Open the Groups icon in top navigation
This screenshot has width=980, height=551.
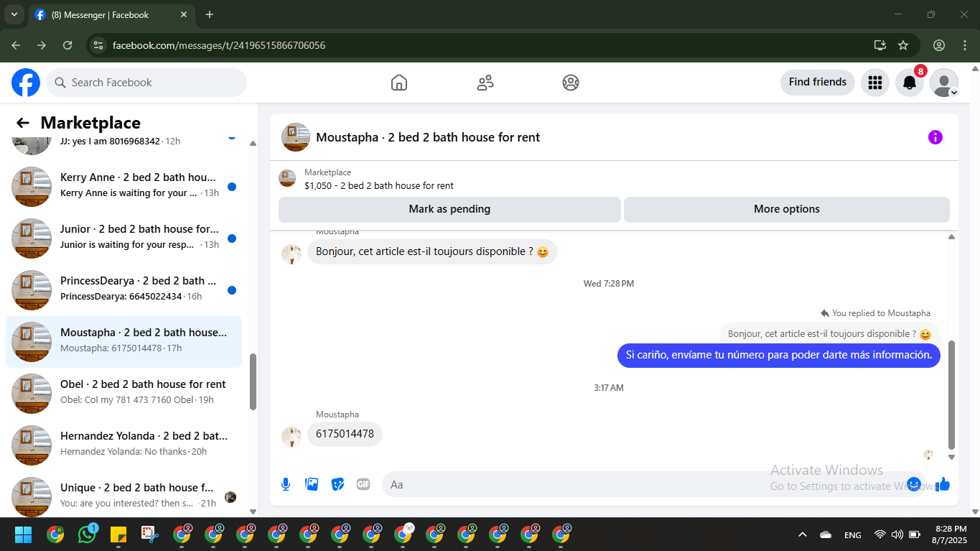coord(571,83)
